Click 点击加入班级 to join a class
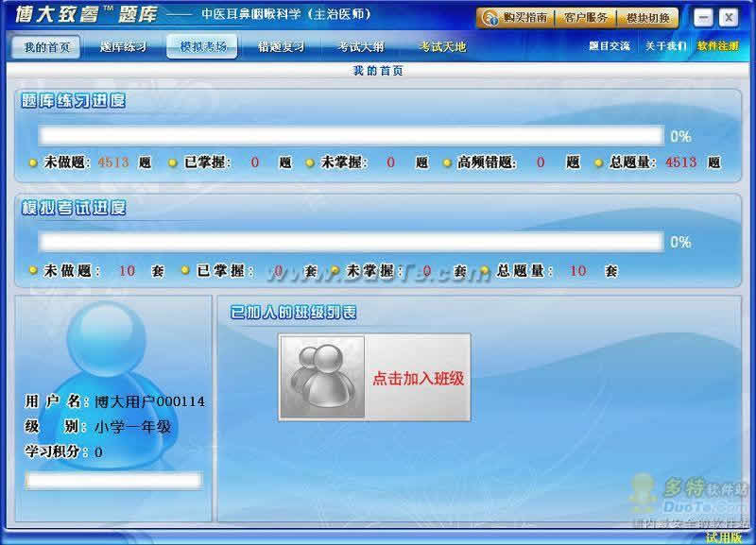Screen dimensions: 756x545 click(x=418, y=378)
